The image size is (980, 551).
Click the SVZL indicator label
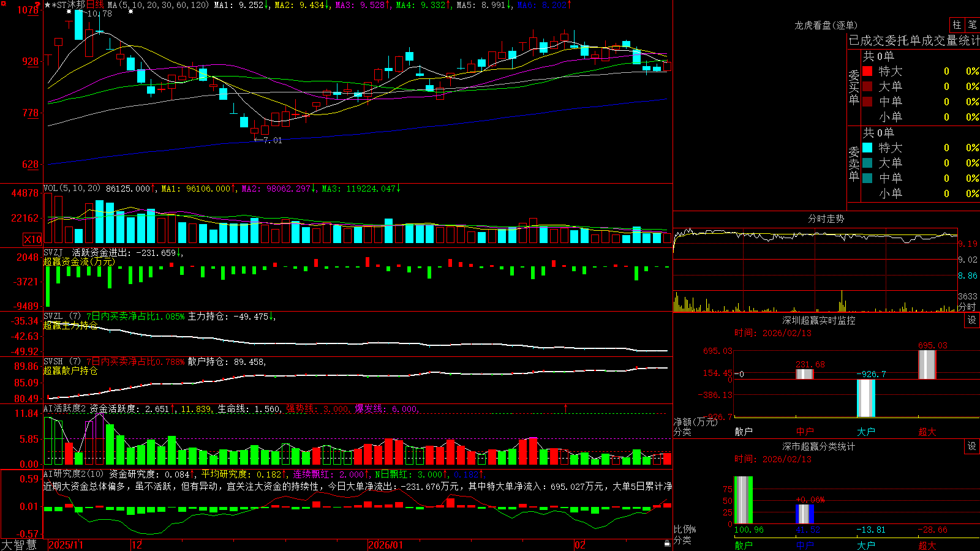click(53, 316)
